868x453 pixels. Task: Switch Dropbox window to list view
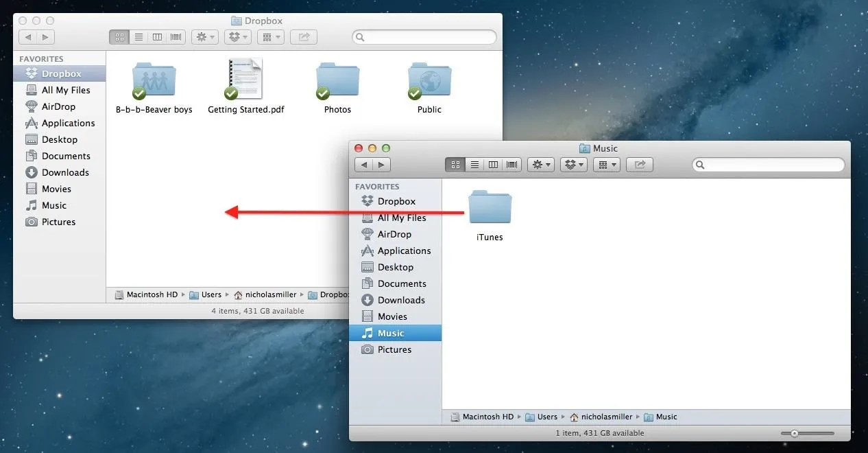[x=138, y=37]
